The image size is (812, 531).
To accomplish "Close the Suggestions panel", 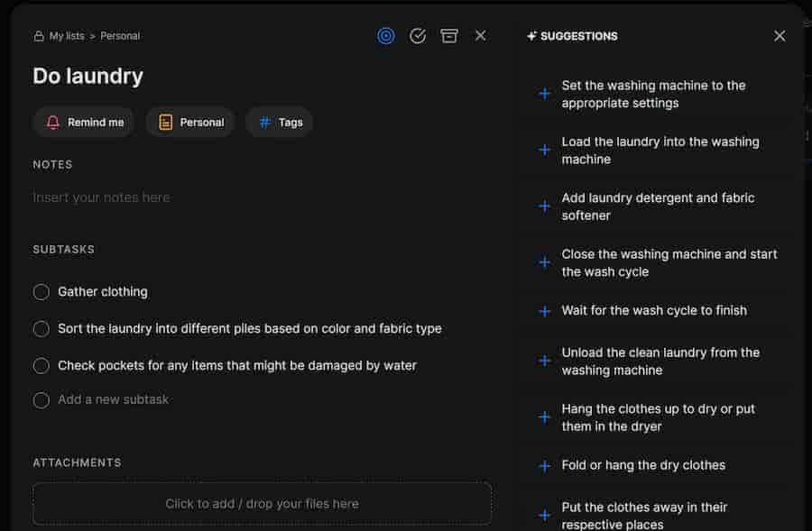I will pos(780,36).
